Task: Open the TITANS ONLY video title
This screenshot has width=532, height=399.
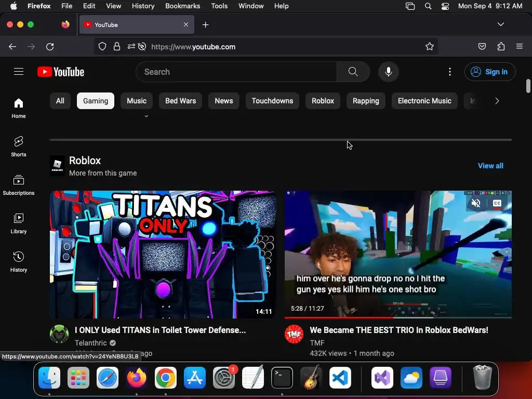Action: tap(160, 330)
